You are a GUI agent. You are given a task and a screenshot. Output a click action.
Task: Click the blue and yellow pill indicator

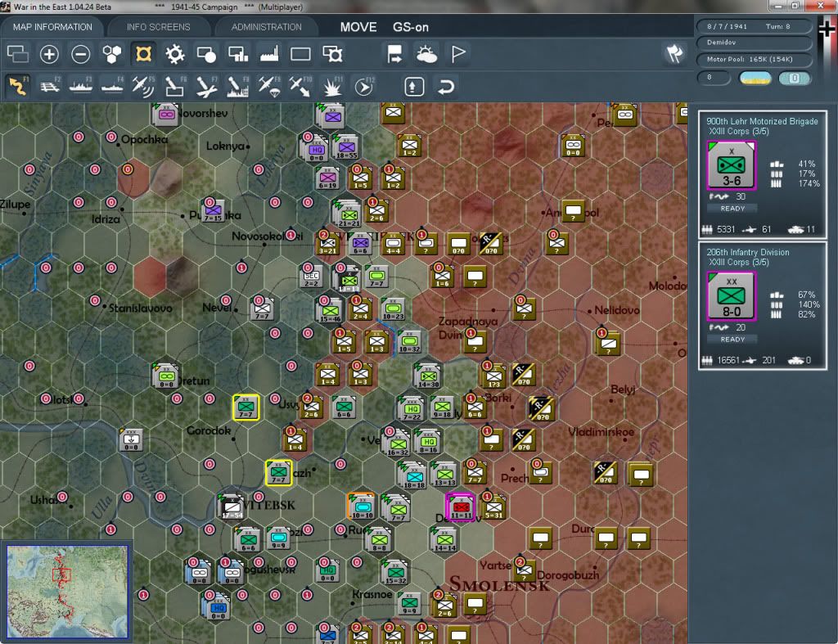[755, 78]
